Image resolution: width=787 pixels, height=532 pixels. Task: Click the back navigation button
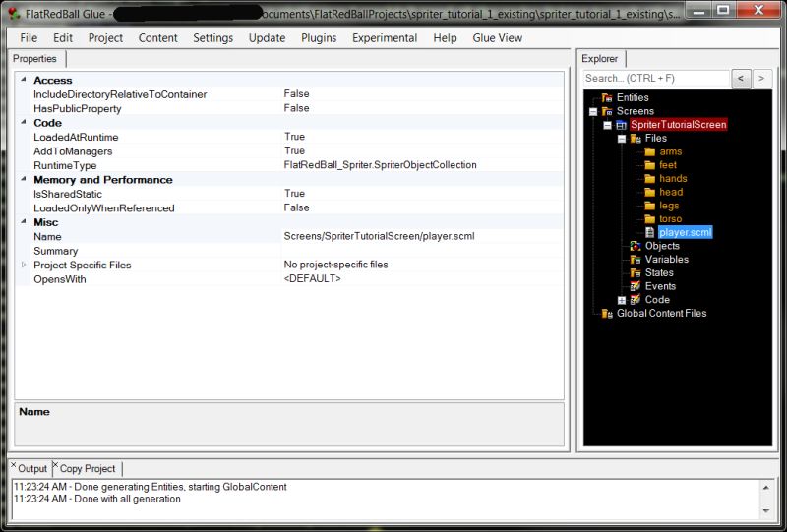pos(742,79)
